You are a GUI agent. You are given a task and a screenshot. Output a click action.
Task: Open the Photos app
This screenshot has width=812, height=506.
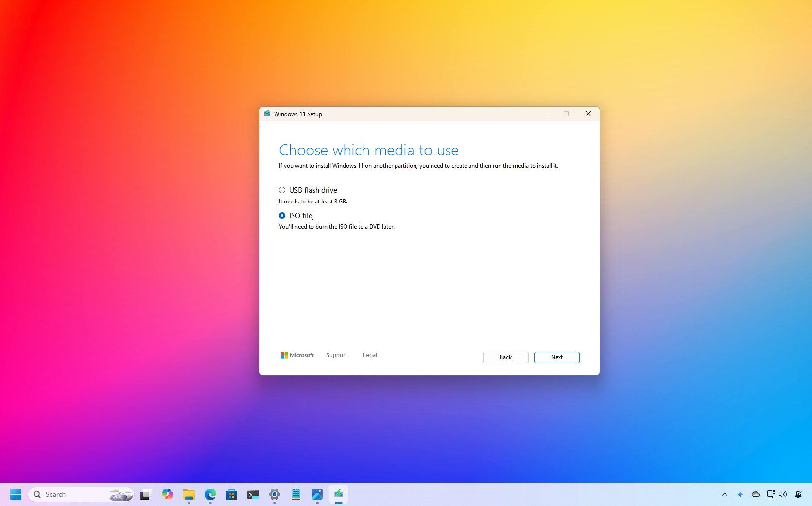click(x=317, y=494)
